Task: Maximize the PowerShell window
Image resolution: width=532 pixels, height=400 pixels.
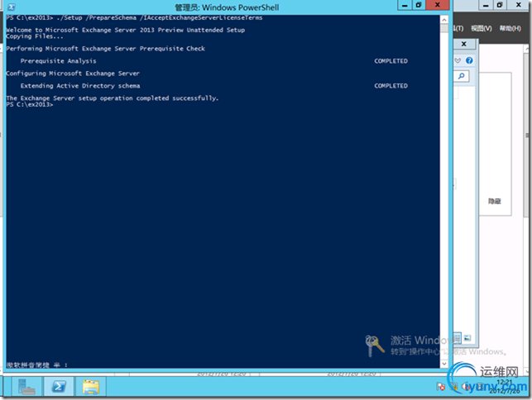Action: click(x=419, y=5)
